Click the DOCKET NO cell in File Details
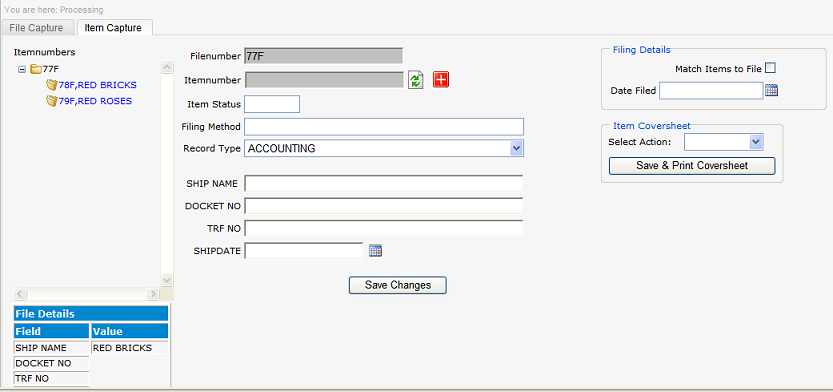The height and width of the screenshot is (392, 833). tap(52, 363)
